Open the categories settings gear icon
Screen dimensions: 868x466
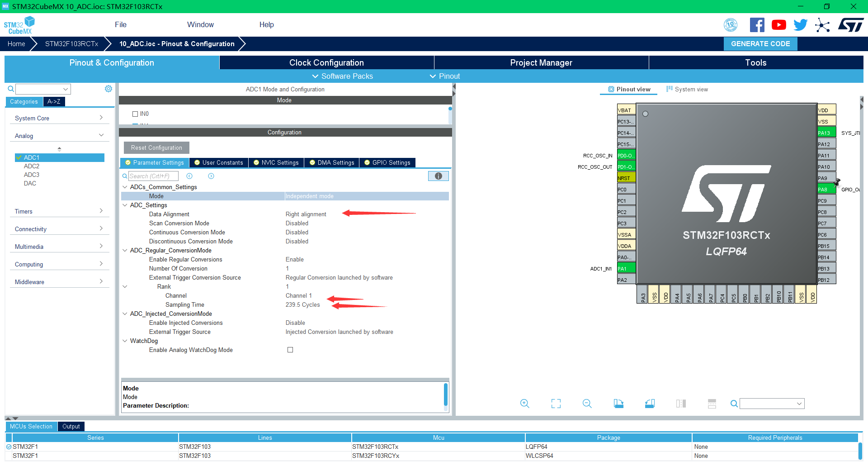point(108,89)
